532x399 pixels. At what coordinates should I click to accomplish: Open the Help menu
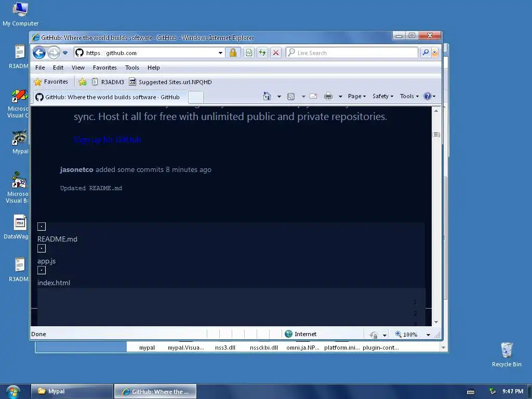pyautogui.click(x=153, y=68)
